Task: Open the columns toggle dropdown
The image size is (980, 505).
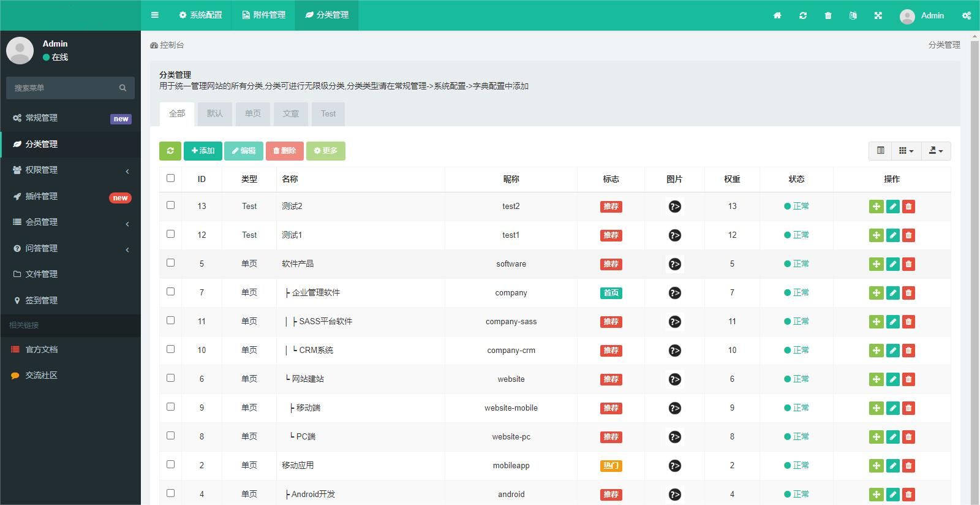Action: click(906, 151)
